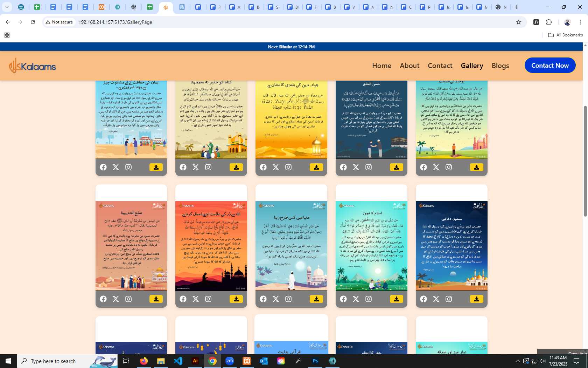Download the first top-row market scene card
The width and height of the screenshot is (588, 368).
click(x=156, y=167)
